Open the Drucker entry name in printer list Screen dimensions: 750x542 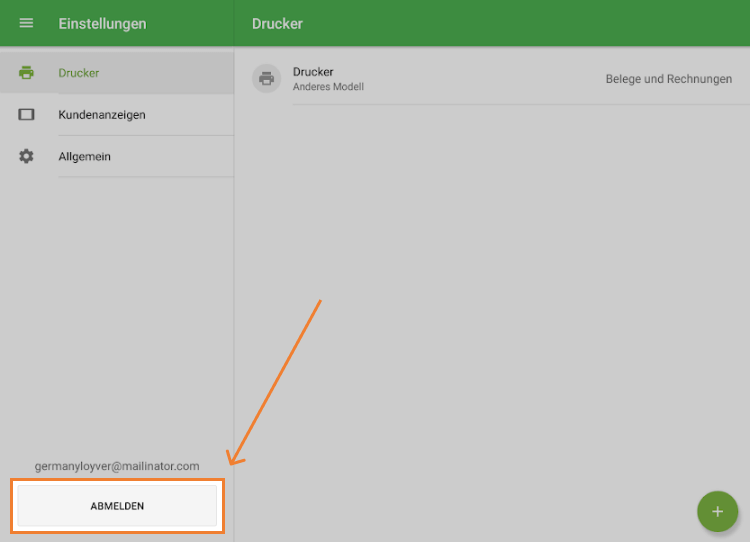[313, 72]
